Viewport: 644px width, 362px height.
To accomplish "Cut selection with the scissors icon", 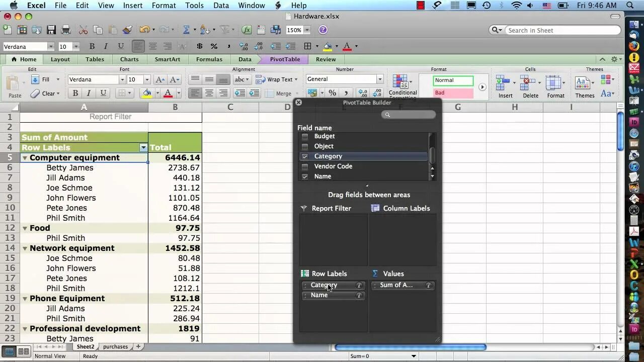I will coord(83,30).
